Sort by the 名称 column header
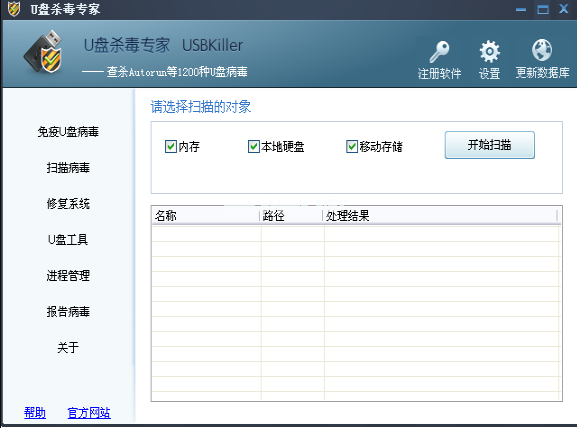 point(205,216)
